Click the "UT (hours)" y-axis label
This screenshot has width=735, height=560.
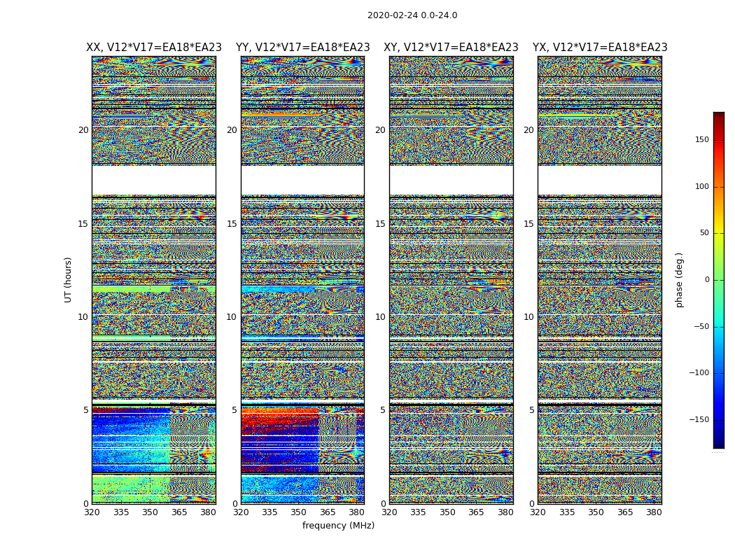pos(68,280)
